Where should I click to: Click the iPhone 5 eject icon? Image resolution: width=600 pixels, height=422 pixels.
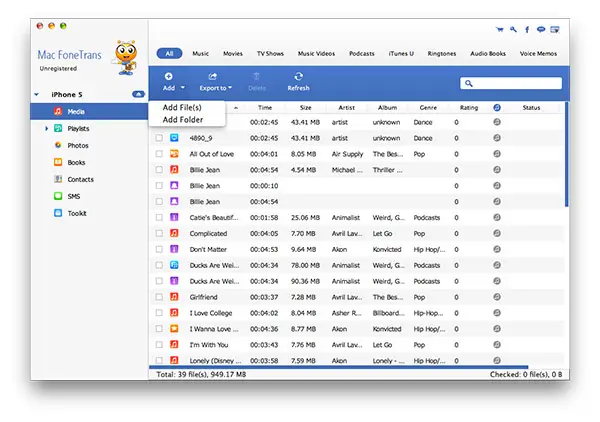click(x=138, y=94)
